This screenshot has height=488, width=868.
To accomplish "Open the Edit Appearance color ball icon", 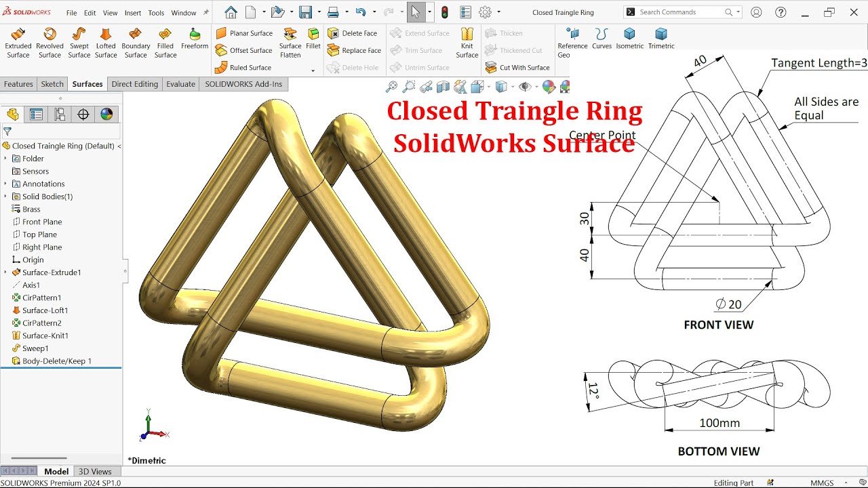I will tap(549, 86).
